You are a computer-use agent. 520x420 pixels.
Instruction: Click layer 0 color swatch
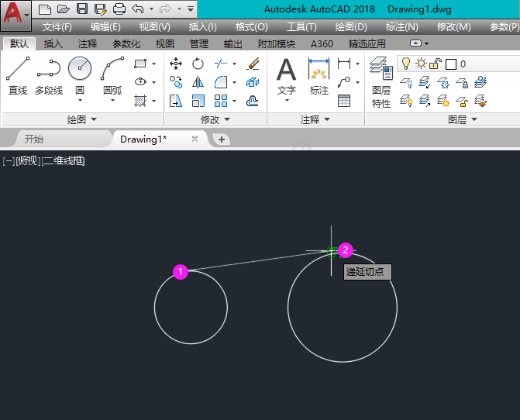pyautogui.click(x=451, y=64)
